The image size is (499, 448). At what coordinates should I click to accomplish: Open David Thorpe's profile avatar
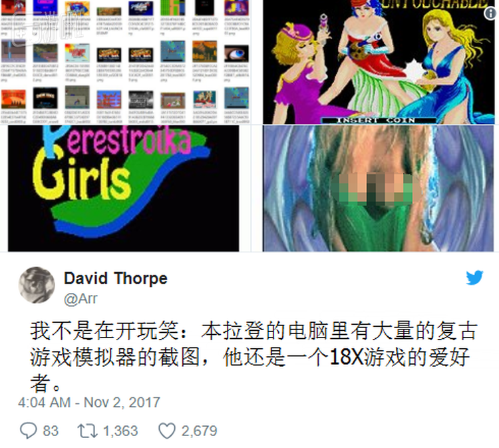click(37, 286)
